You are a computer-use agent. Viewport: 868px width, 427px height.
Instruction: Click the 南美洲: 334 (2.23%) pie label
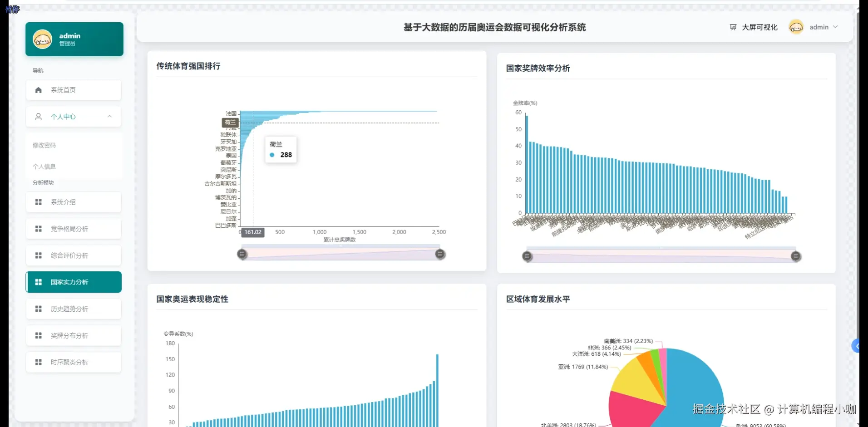click(x=628, y=341)
